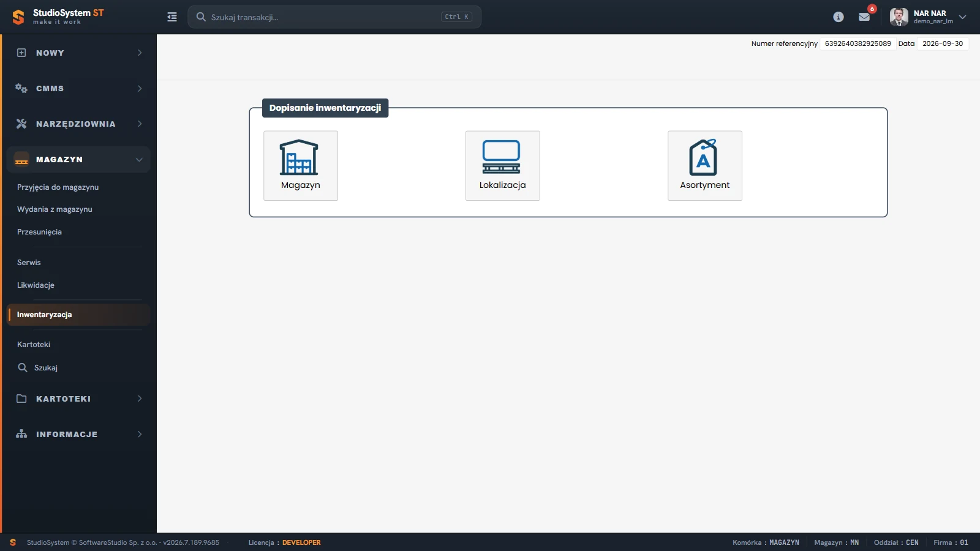
Task: Expand the NARZĘDZIOWNIA menu chevron
Action: 140,124
